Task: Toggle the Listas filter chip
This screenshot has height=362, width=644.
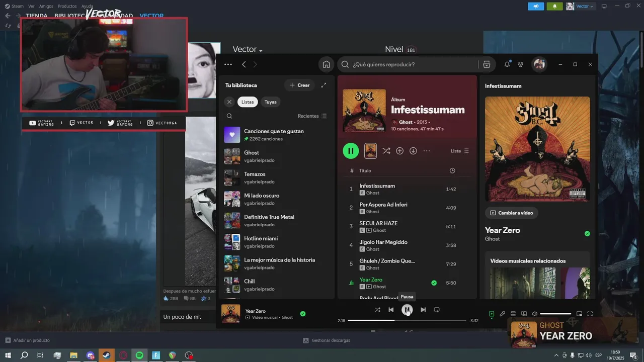Action: pos(248,102)
